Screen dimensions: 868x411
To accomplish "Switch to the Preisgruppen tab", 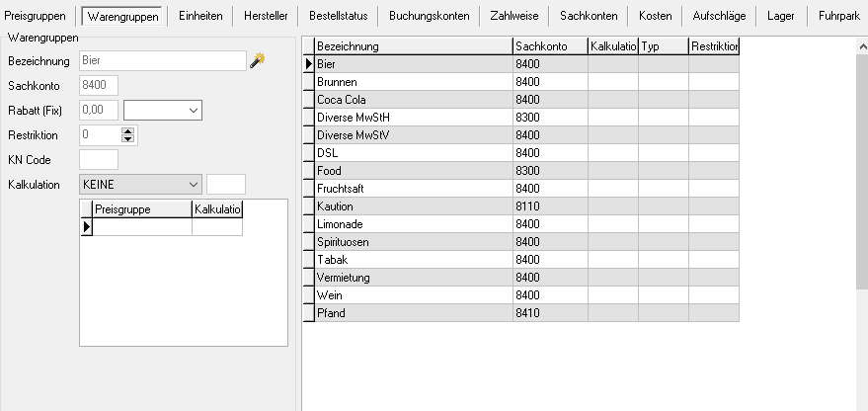I will tap(36, 16).
